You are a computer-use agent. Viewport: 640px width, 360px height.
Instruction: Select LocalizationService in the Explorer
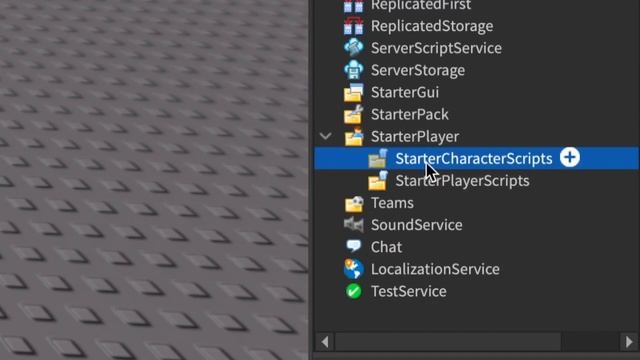click(435, 269)
